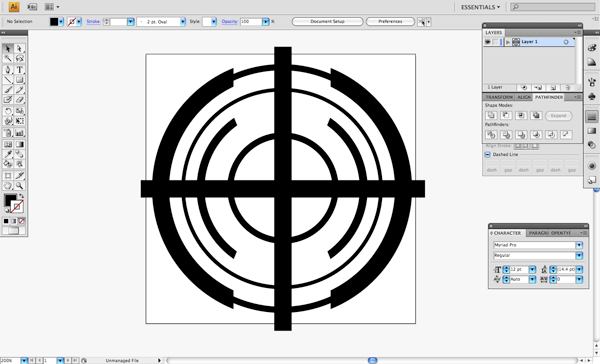Image resolution: width=600 pixels, height=364 pixels.
Task: Choose the Gradient tool in toolbox
Action: [20, 144]
